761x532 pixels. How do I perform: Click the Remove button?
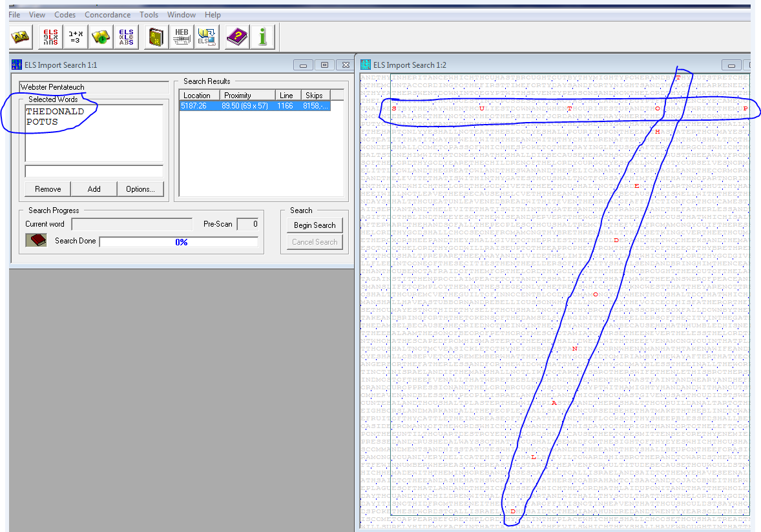point(48,189)
